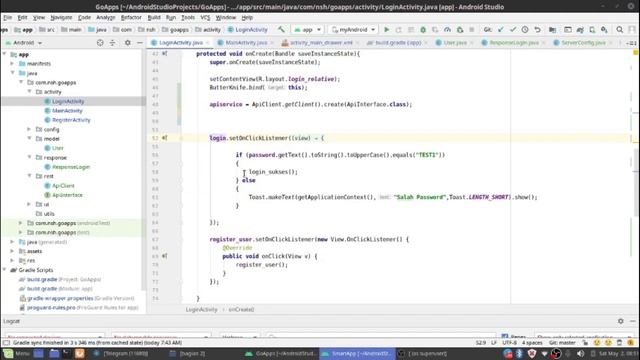This screenshot has width=640, height=360.
Task: Click the Debug app bug icon
Action: click(x=423, y=30)
